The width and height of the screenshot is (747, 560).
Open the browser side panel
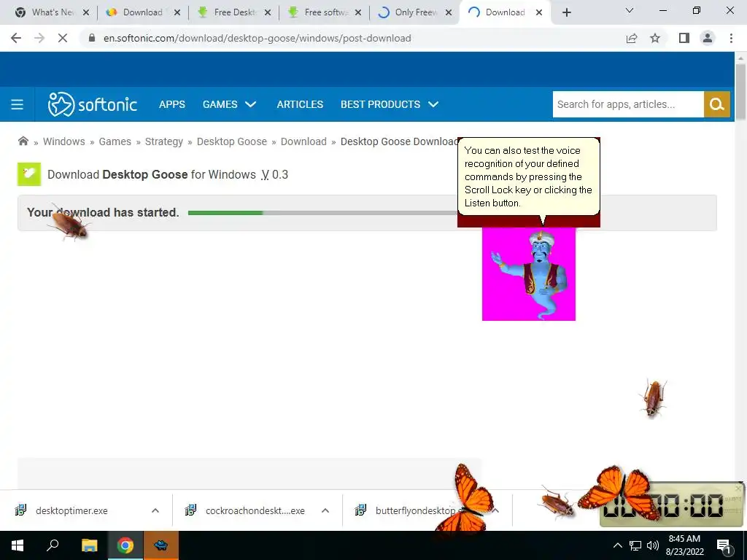tap(684, 38)
